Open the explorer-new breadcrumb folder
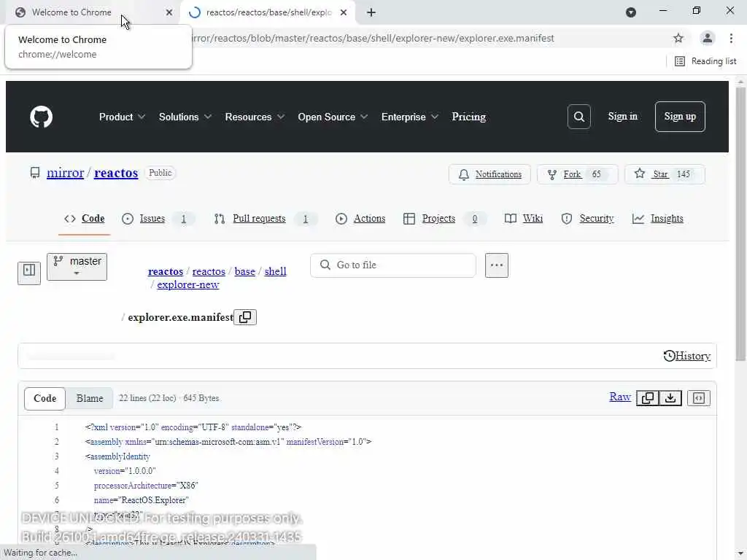This screenshot has height=560, width=747. pos(188,285)
